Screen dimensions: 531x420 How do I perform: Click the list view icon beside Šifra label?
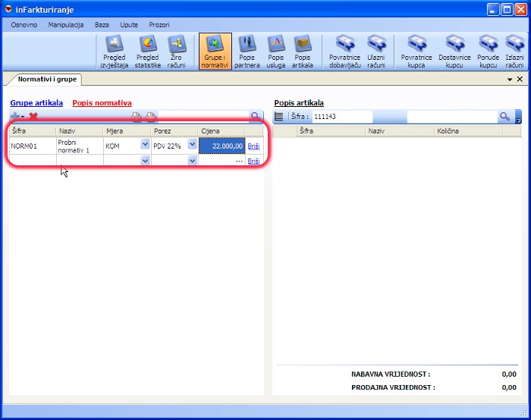(278, 117)
